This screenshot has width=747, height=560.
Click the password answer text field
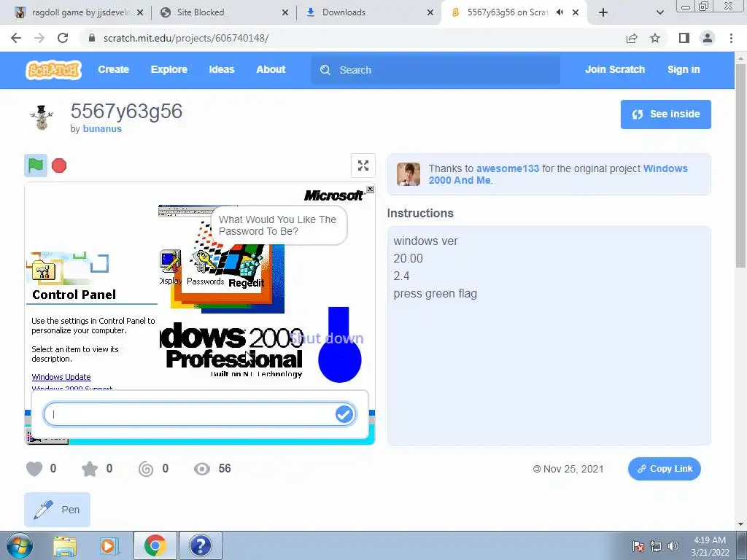200,414
